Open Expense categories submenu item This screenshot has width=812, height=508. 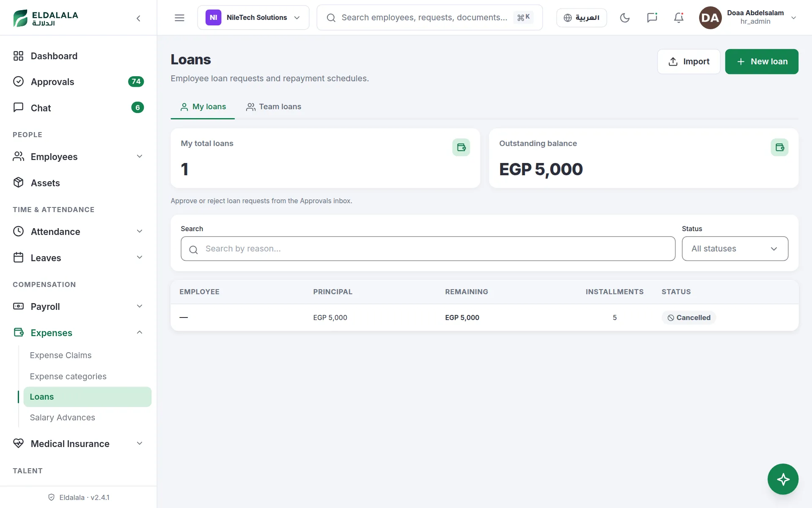click(x=87, y=376)
